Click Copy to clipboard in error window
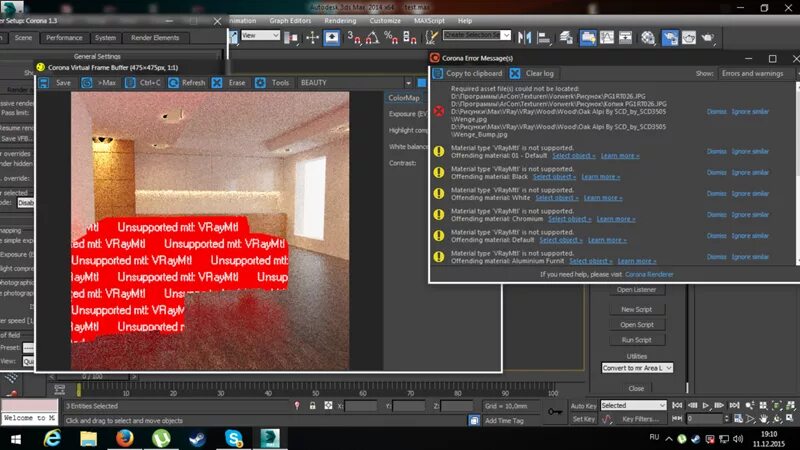 468,73
